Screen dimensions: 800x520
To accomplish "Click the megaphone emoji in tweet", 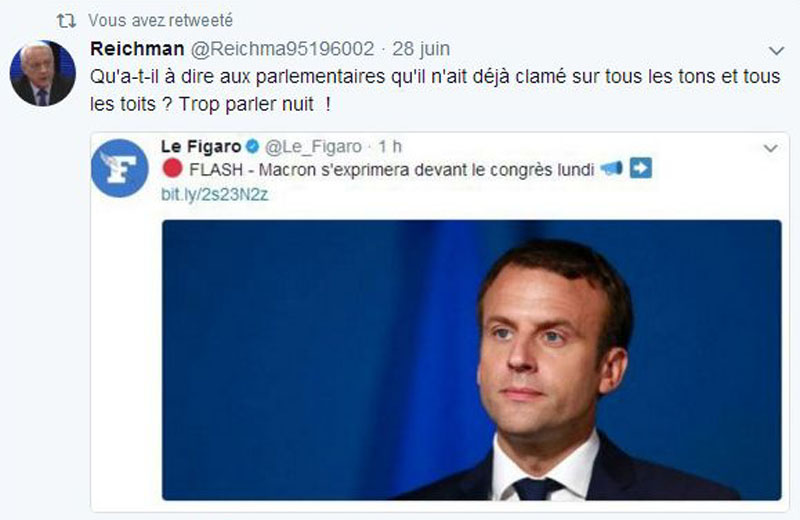I will pyautogui.click(x=611, y=168).
